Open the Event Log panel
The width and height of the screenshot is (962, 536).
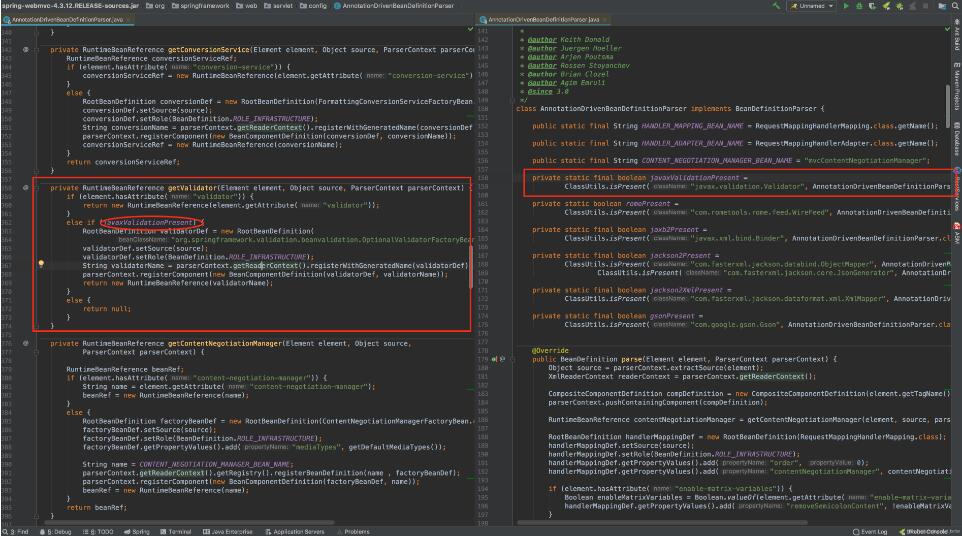(870, 532)
